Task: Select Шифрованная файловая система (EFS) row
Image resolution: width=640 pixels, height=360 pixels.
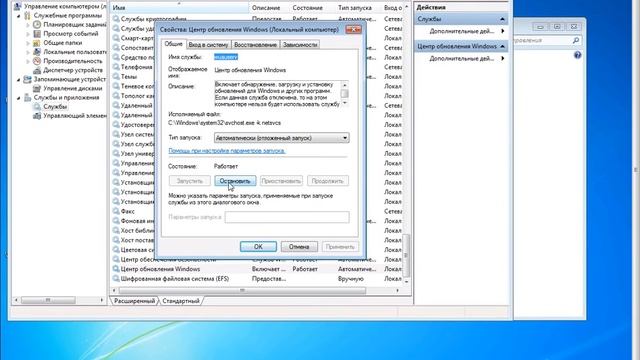Action: [257, 279]
